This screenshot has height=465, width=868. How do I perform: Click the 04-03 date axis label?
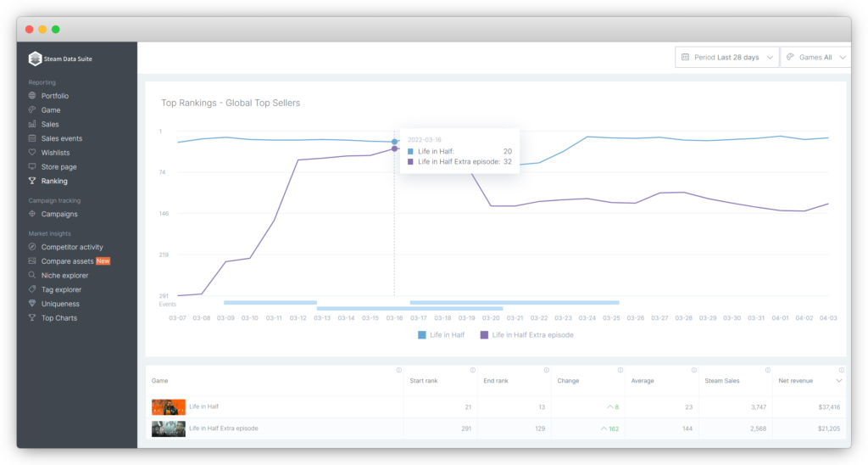pos(828,318)
